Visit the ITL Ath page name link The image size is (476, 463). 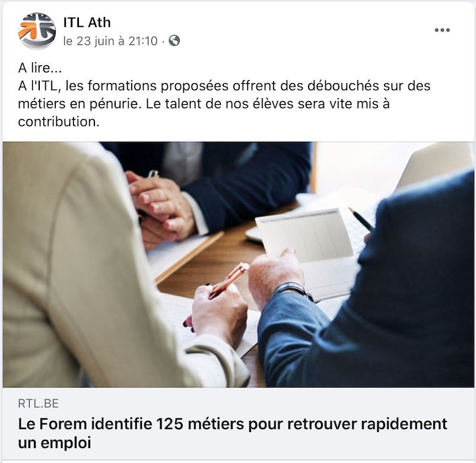[87, 23]
